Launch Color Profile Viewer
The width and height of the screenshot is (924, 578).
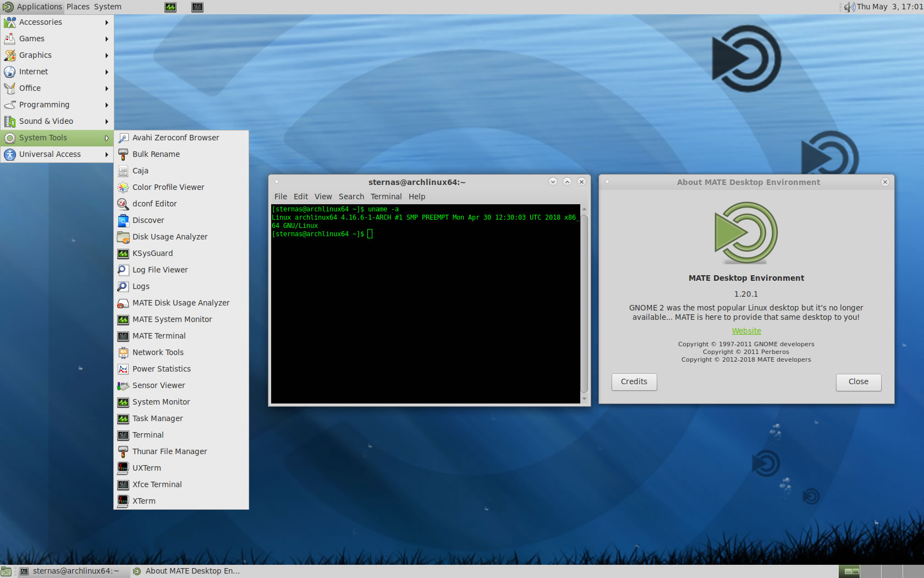click(181, 187)
